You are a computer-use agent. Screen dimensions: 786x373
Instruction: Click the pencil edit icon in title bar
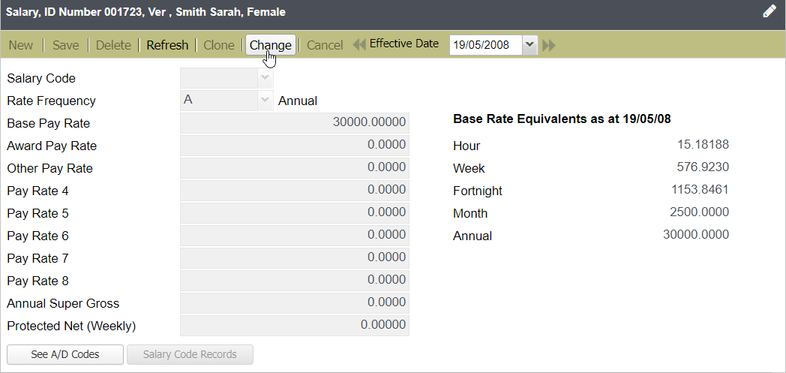tap(769, 12)
